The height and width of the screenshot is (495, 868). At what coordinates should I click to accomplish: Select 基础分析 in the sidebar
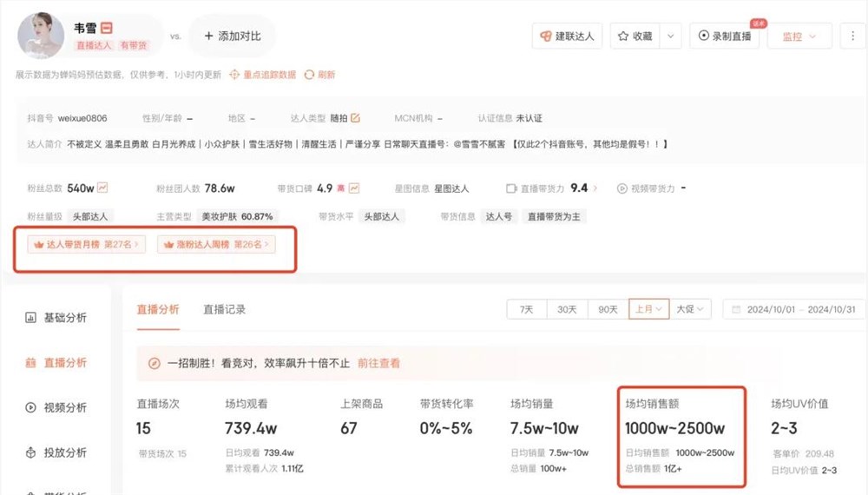[x=56, y=317]
